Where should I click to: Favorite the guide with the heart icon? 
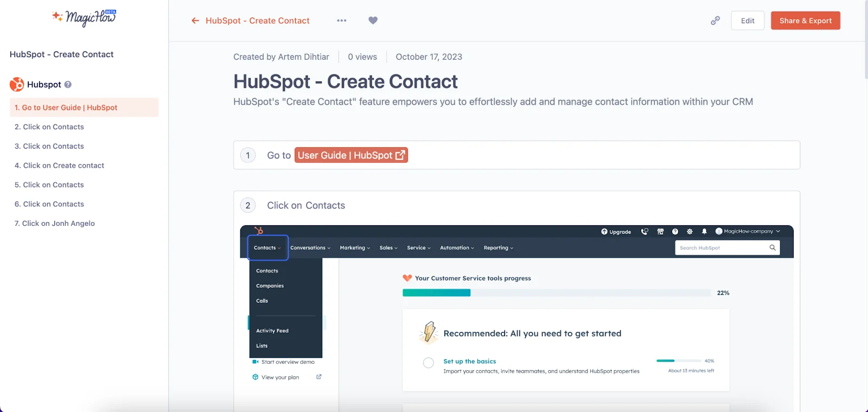point(373,21)
